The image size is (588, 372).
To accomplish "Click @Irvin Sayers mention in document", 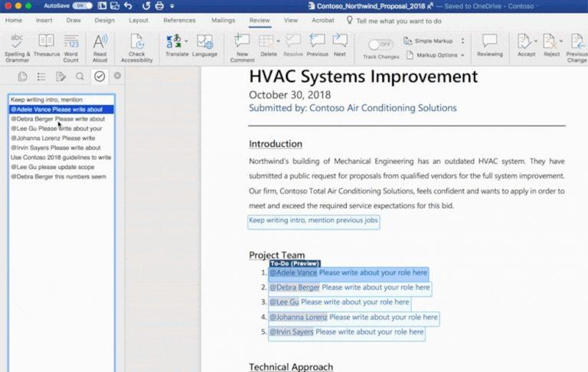I will click(292, 332).
